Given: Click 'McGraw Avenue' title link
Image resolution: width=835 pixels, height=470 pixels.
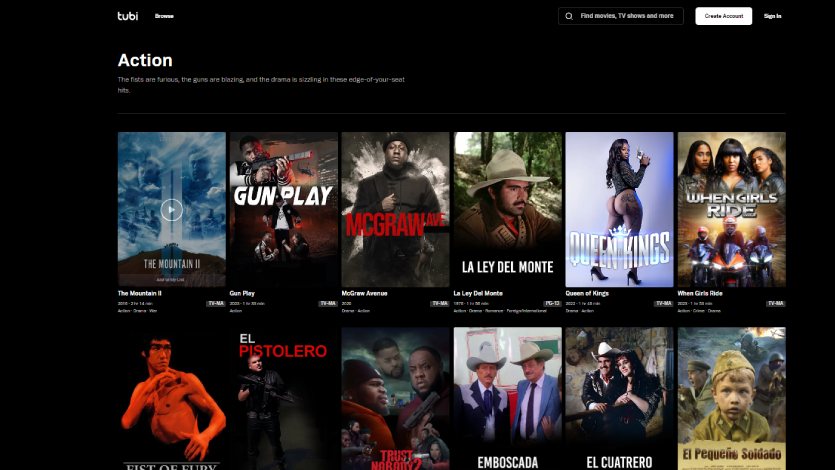Looking at the screenshot, I should tap(364, 293).
